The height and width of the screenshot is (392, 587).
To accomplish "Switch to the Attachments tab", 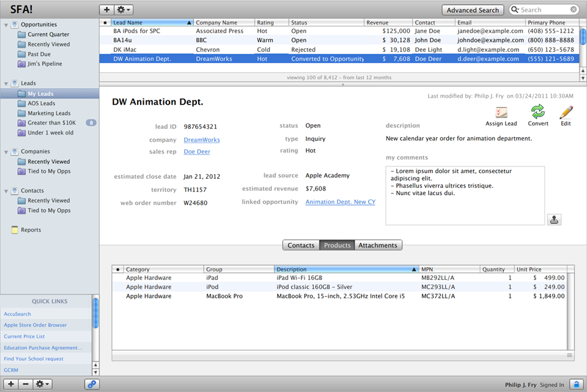I will point(378,245).
